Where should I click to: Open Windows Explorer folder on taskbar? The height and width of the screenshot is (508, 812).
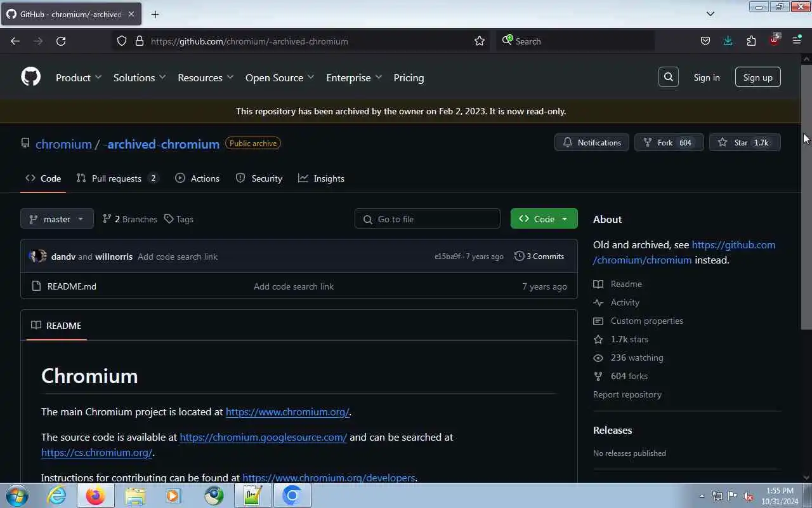pos(134,495)
